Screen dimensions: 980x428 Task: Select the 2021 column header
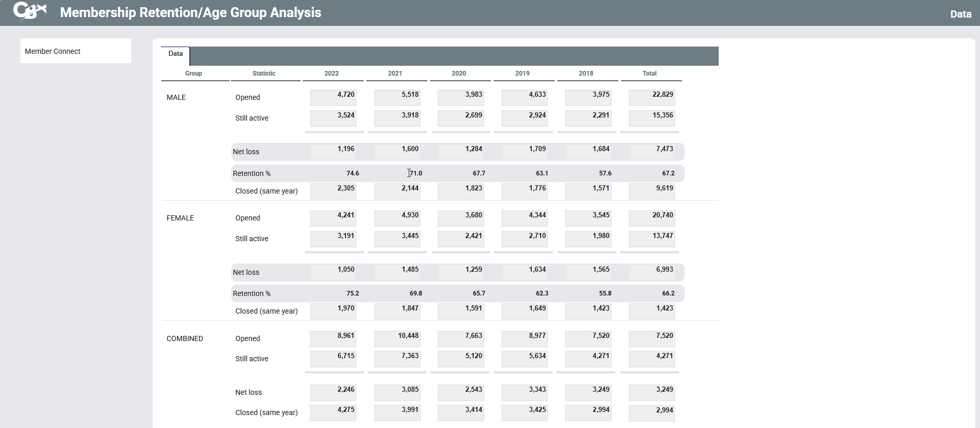click(x=395, y=73)
